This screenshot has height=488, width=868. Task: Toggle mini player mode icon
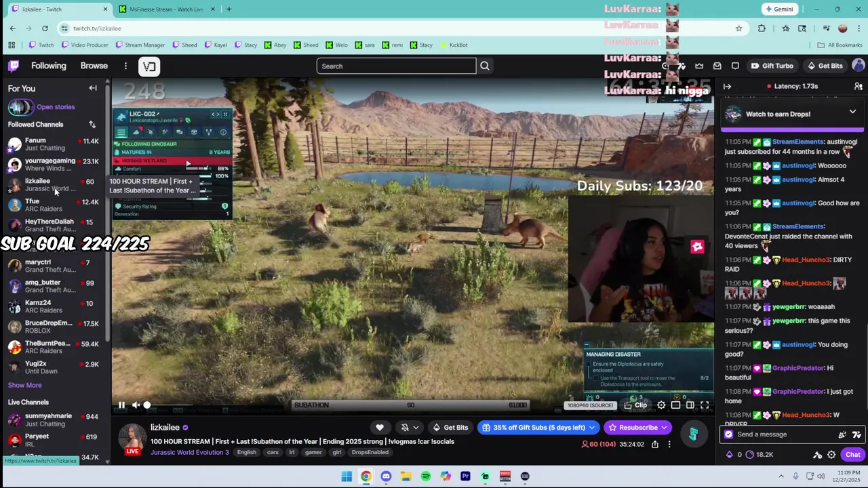676,405
